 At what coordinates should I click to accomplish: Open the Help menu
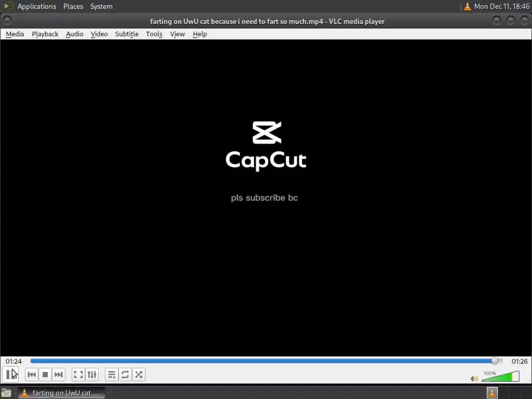(x=200, y=34)
